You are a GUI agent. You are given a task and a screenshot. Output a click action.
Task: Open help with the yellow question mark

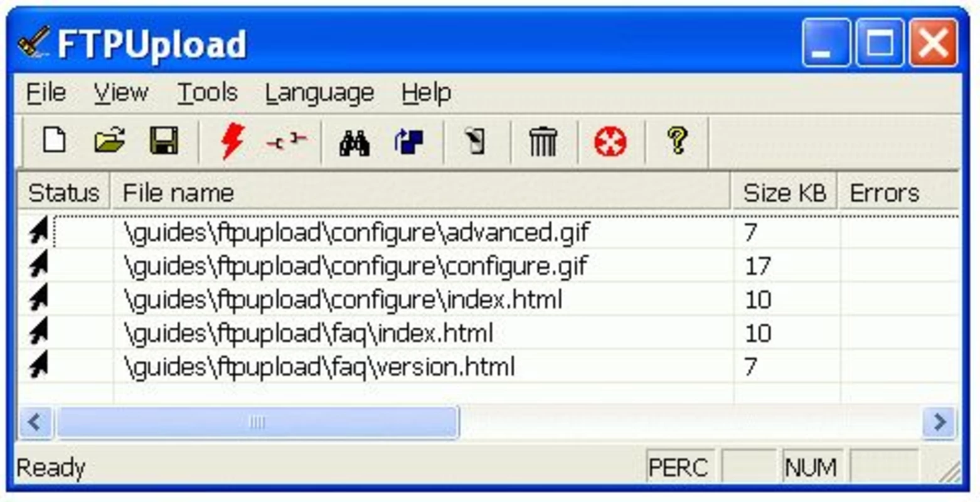coord(677,141)
